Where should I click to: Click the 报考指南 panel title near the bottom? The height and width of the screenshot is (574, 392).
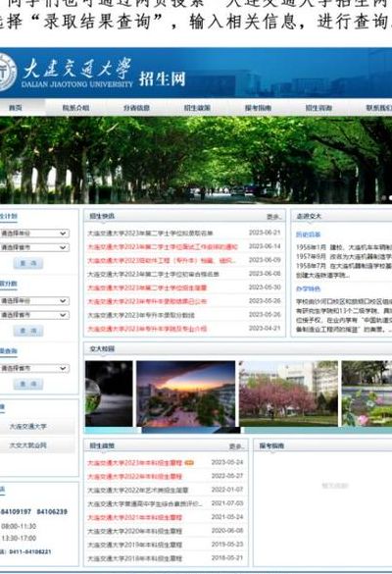click(272, 445)
